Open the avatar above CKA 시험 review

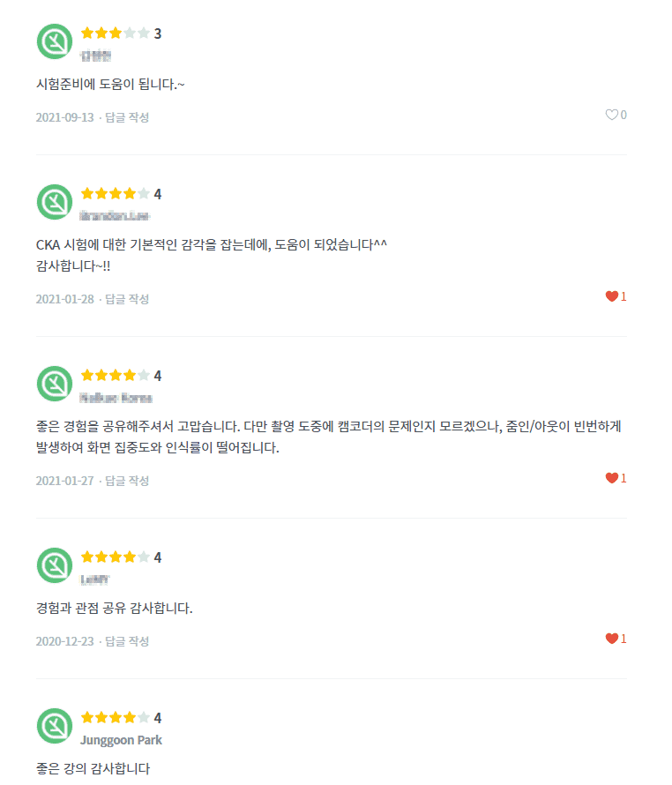[x=55, y=202]
